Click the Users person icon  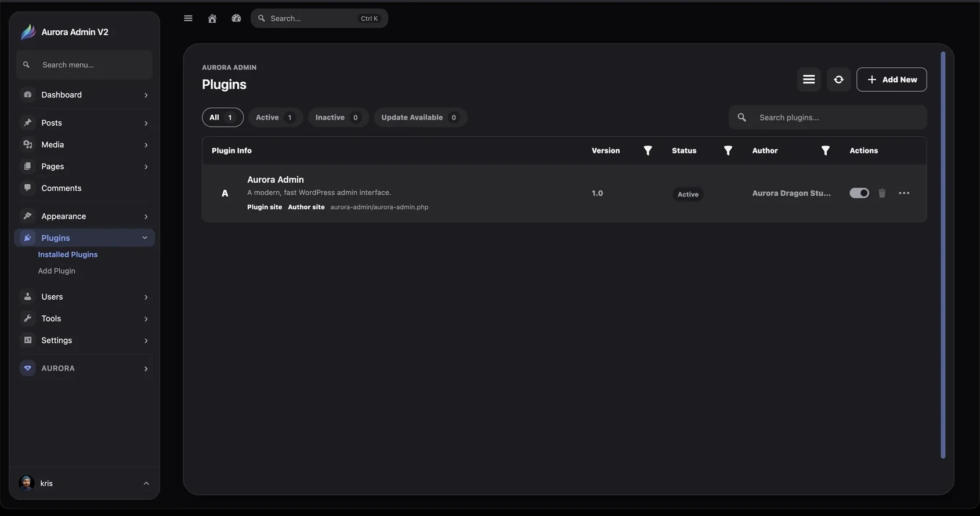click(x=27, y=296)
